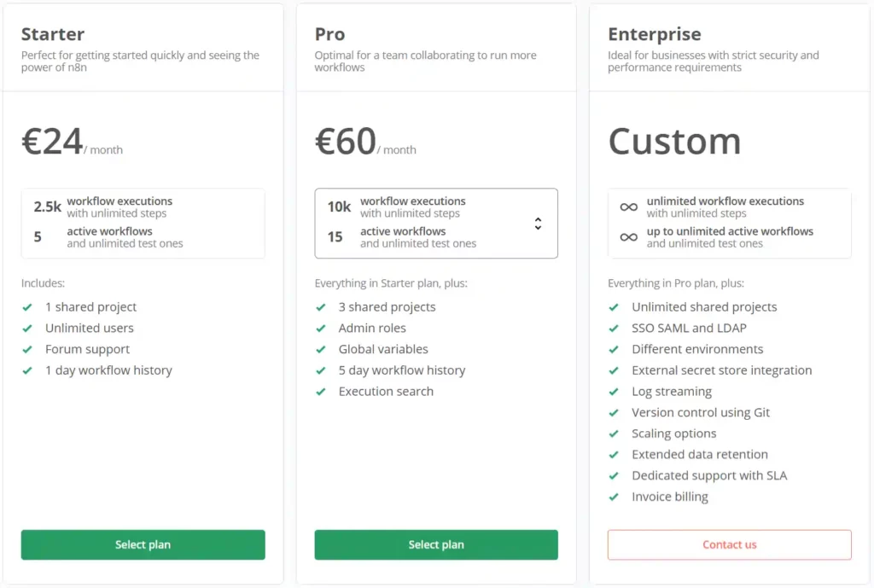Click the checkmark beside Version control using Git
874x588 pixels.
(614, 412)
